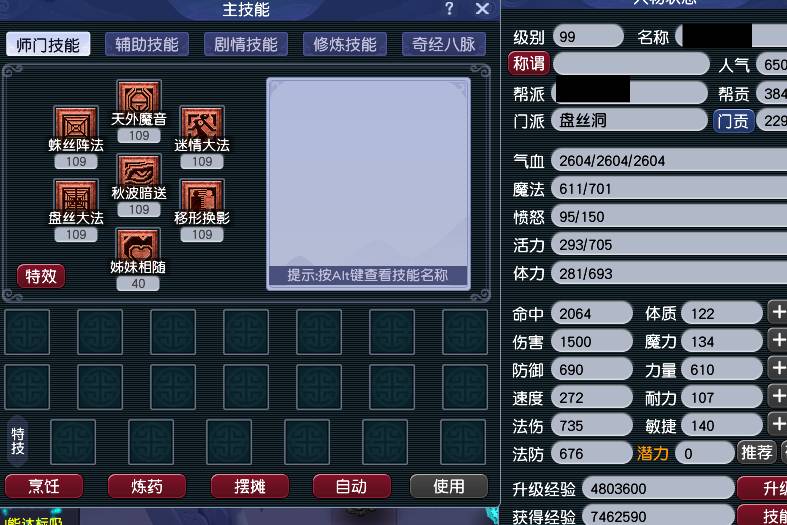Add a point to 体质

coord(778,313)
